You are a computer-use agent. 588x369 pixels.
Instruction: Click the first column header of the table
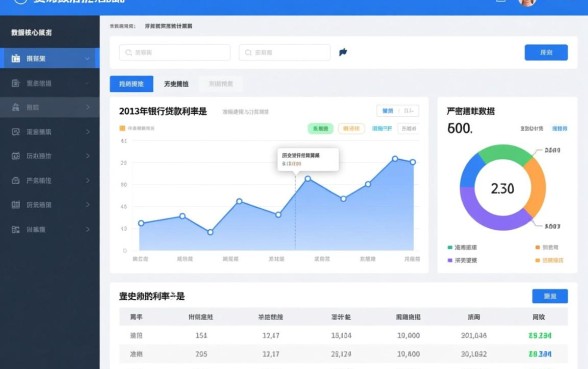pyautogui.click(x=136, y=317)
